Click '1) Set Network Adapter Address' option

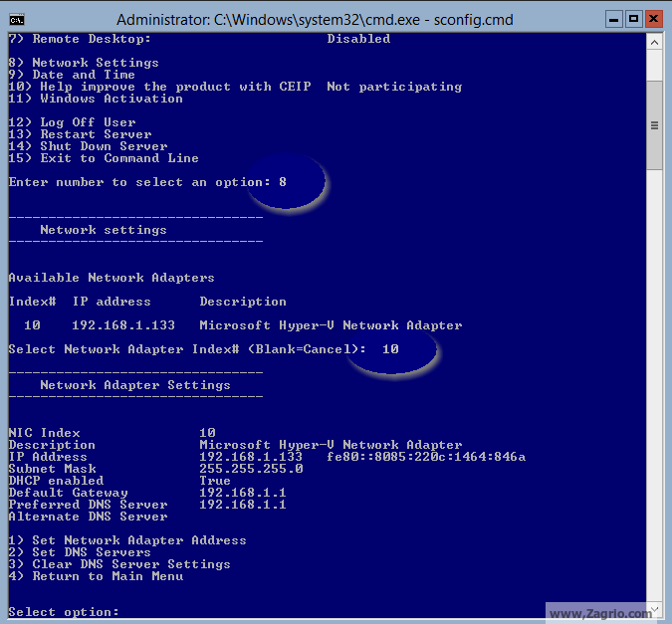pos(127,540)
